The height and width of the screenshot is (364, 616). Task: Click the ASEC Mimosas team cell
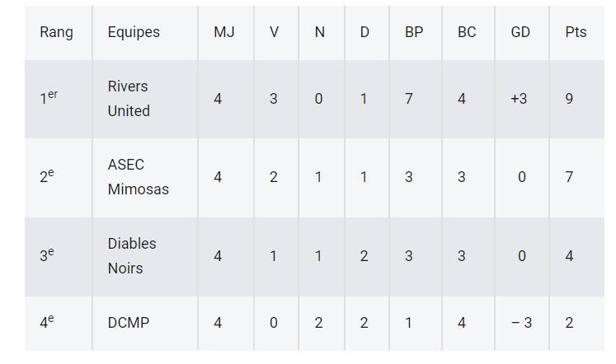[x=138, y=177]
